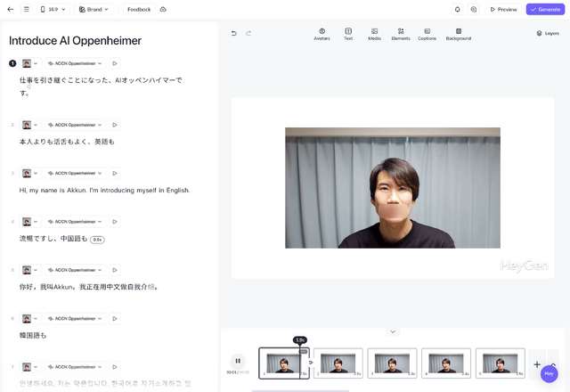This screenshot has width=570, height=392.
Task: Play scene 6 script audio
Action: tap(115, 319)
